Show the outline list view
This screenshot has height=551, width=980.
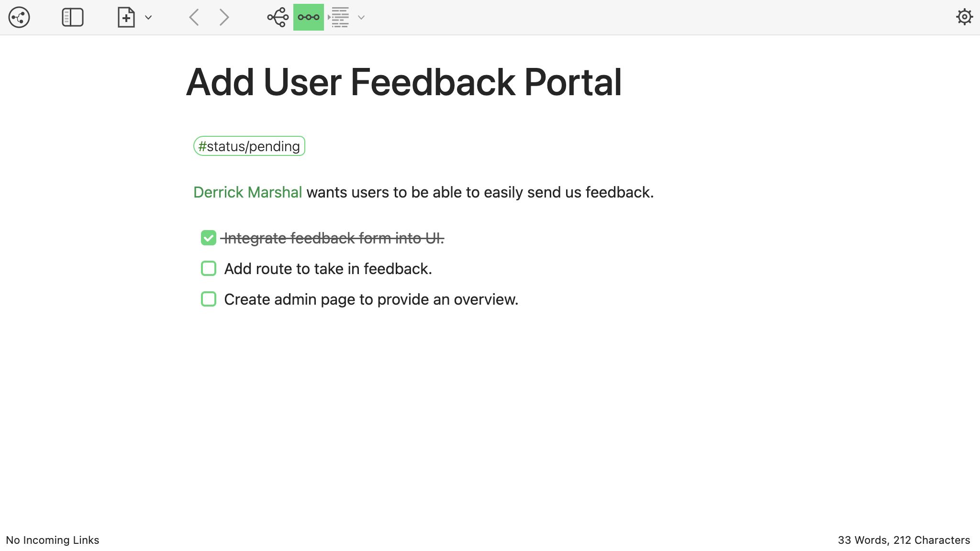point(340,17)
